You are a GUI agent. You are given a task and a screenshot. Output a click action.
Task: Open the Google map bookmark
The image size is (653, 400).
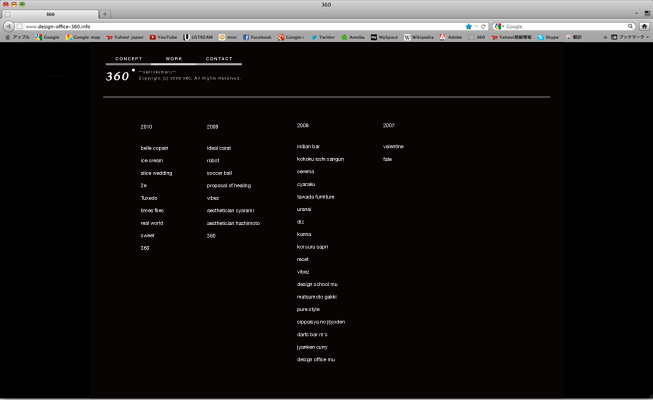pos(83,37)
